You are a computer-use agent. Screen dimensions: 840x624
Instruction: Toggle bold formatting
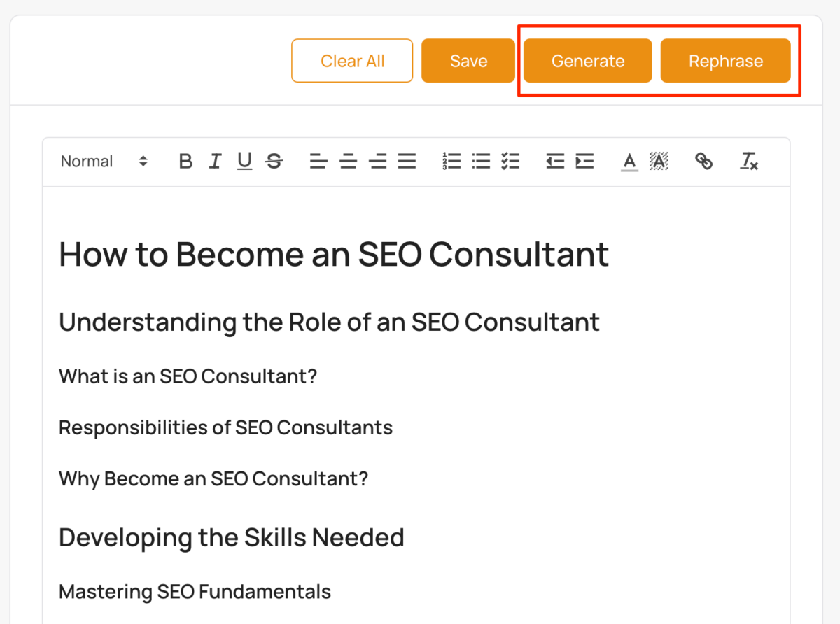point(185,162)
